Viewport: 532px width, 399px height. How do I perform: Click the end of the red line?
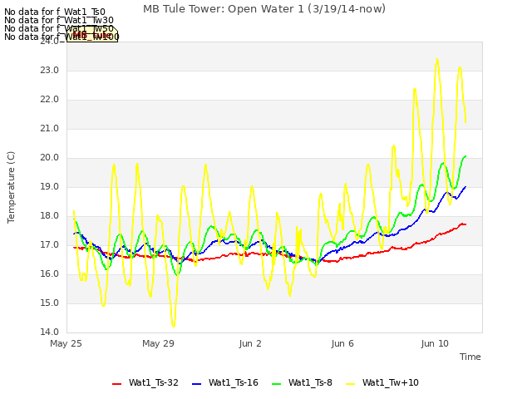465,224
